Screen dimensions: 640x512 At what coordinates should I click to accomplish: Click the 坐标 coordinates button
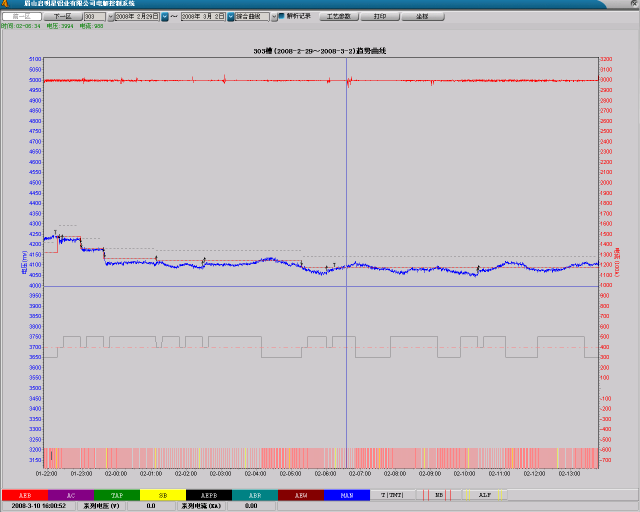[422, 17]
